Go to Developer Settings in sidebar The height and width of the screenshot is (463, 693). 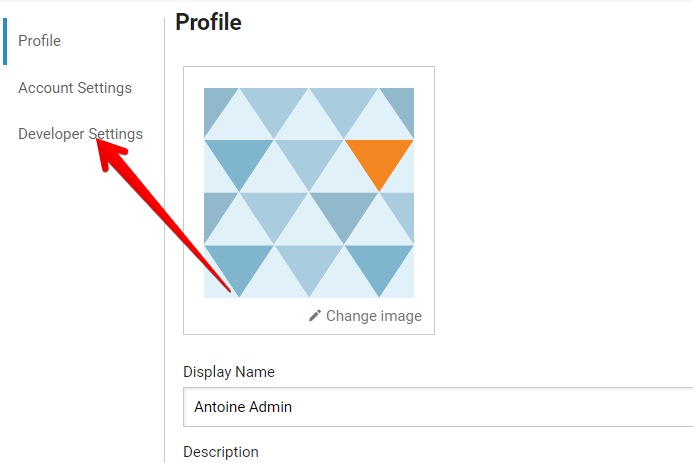pyautogui.click(x=80, y=134)
